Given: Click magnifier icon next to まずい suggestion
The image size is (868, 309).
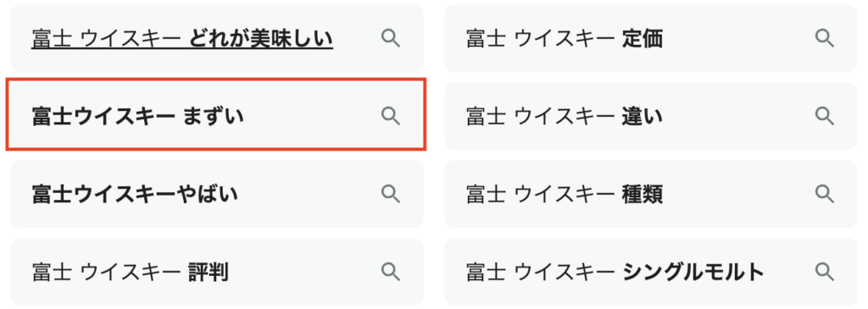Looking at the screenshot, I should pos(391,115).
